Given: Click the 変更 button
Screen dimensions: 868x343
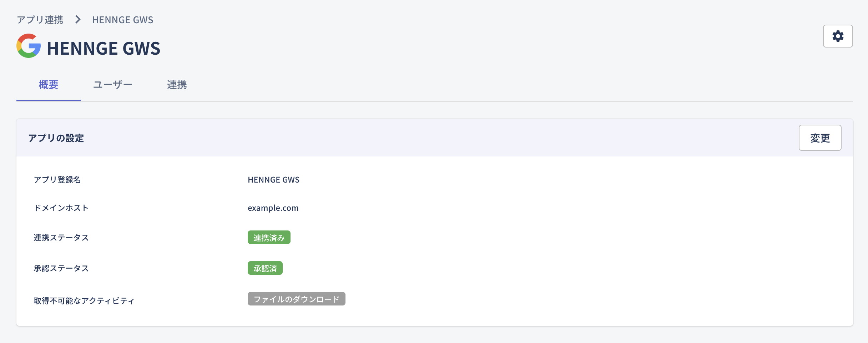Looking at the screenshot, I should click(x=820, y=138).
